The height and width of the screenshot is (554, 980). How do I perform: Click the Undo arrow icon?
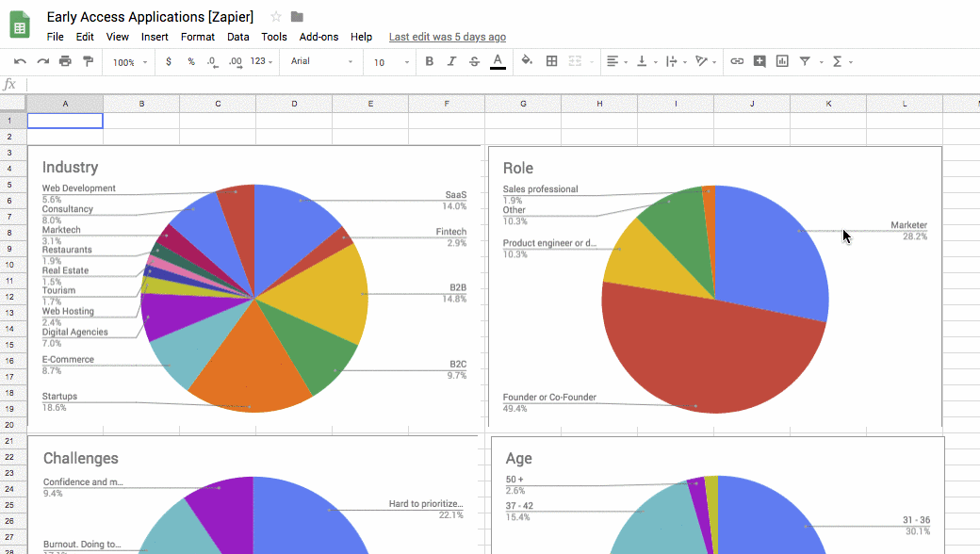click(20, 61)
